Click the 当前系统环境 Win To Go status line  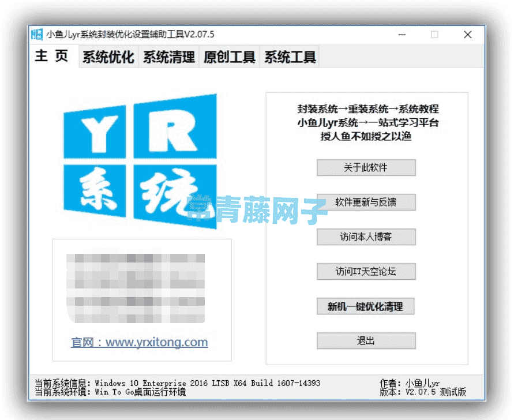(110, 392)
